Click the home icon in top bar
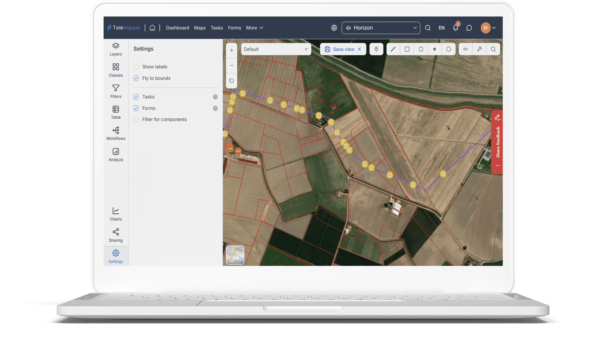 152,28
